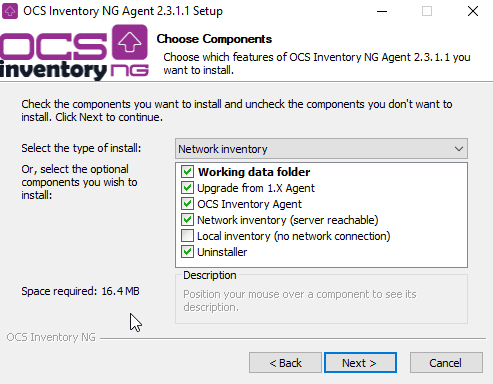This screenshot has width=493, height=384.
Task: Enable Local inventory (no network connection)
Action: click(x=187, y=236)
